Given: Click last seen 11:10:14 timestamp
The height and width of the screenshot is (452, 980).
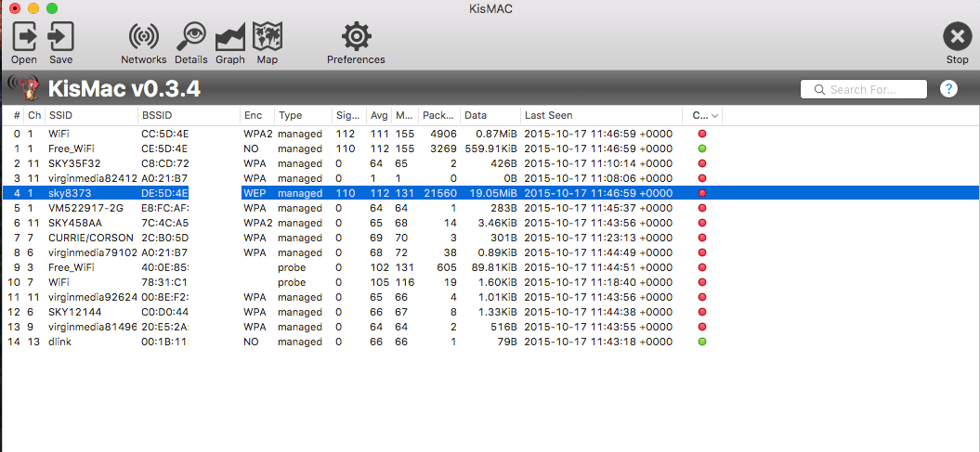Looking at the screenshot, I should click(x=598, y=163).
